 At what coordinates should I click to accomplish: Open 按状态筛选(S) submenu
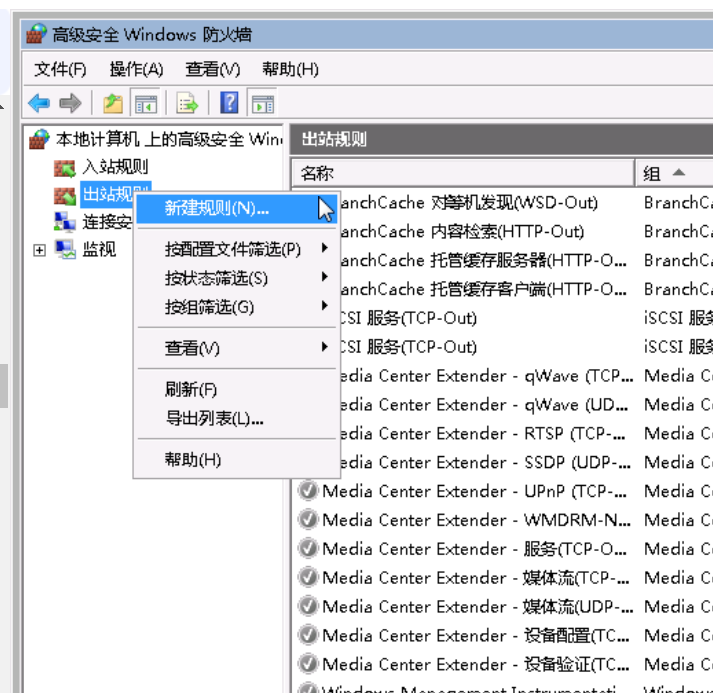(236, 278)
